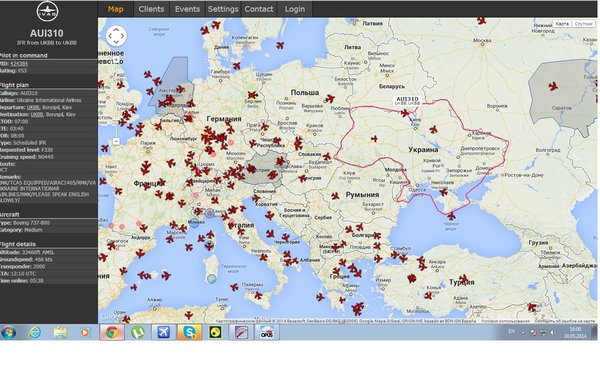Click the cruising speed N0440 value
600x375 pixels.
click(x=46, y=157)
